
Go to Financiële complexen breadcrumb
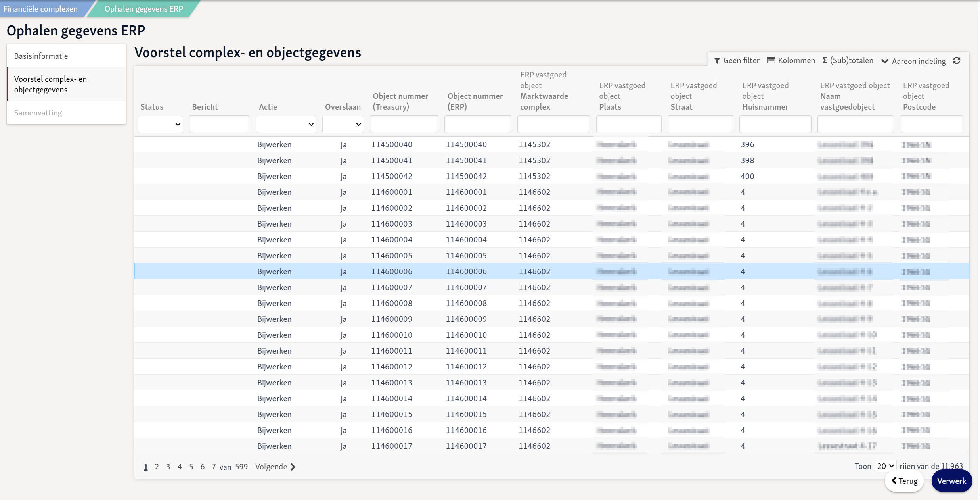(x=41, y=9)
